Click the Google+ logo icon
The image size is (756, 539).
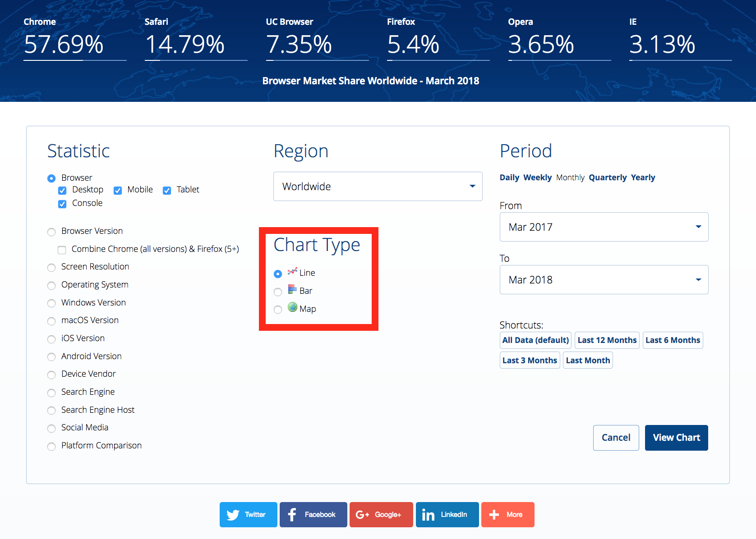362,515
